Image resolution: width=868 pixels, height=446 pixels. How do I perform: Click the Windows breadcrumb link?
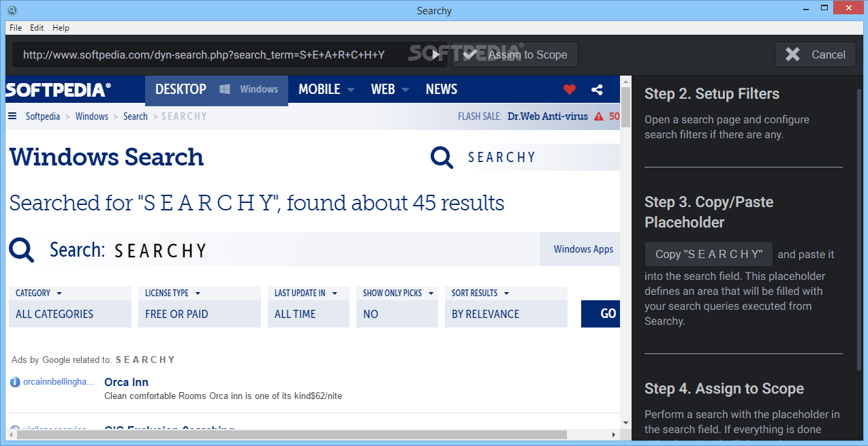coord(92,116)
